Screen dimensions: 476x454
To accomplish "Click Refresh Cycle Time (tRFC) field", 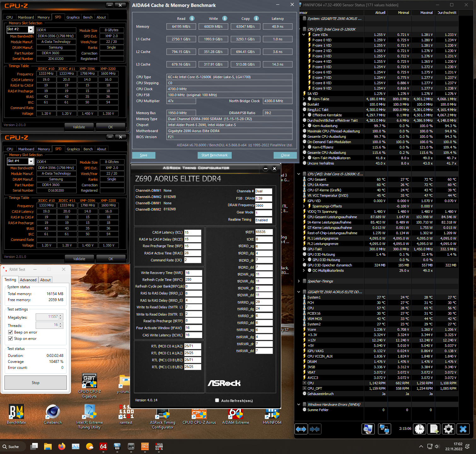I will [194, 280].
